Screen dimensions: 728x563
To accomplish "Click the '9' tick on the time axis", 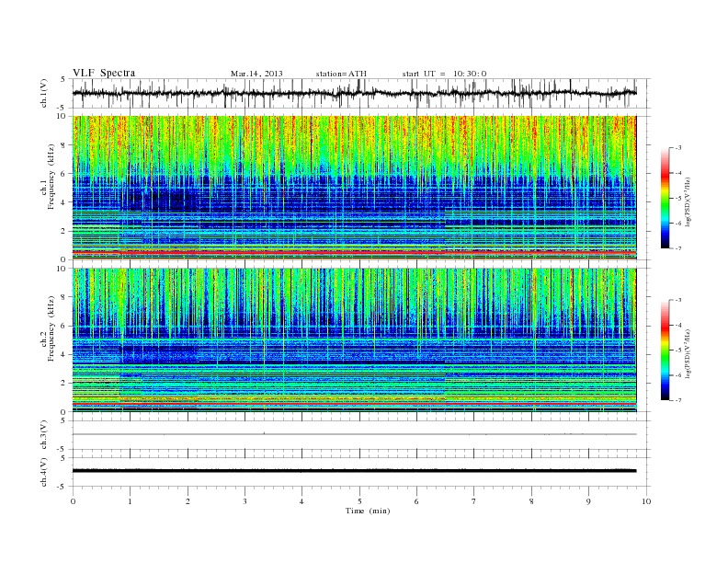I will [x=588, y=501].
